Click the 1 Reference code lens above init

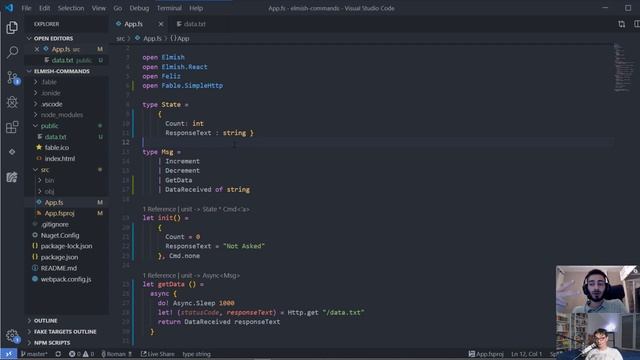coord(159,209)
